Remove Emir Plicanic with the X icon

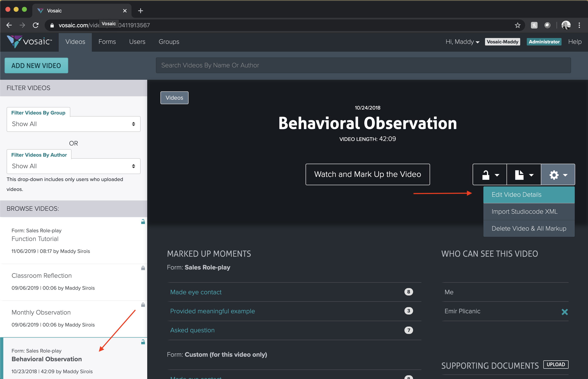(564, 312)
